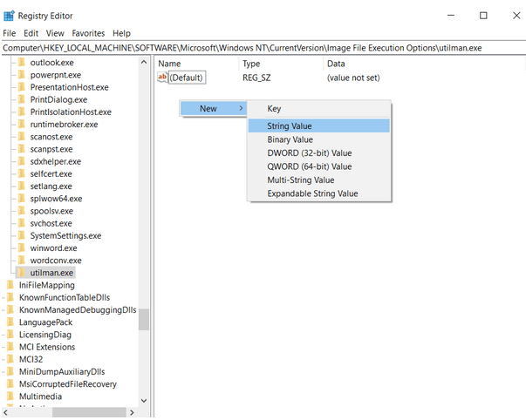Click the horizontal scrollbar thumb in tree
The width and height of the screenshot is (526, 420).
click(89, 412)
